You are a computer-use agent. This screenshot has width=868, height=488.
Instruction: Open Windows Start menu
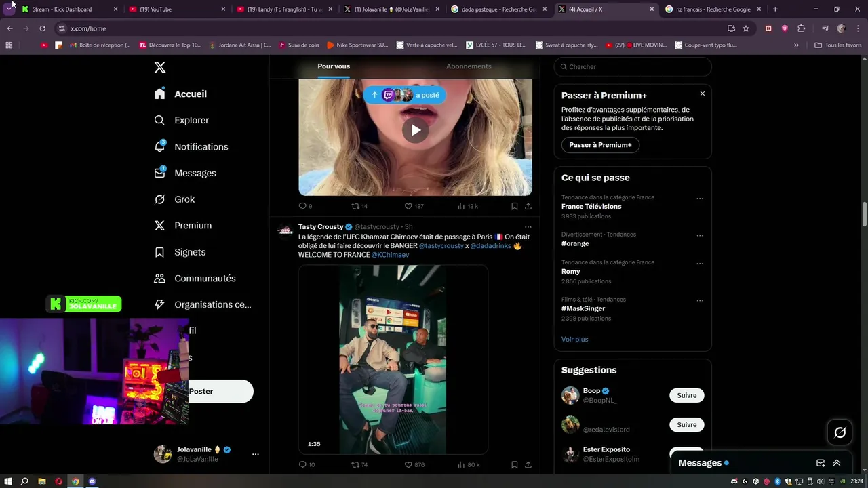tap(8, 481)
